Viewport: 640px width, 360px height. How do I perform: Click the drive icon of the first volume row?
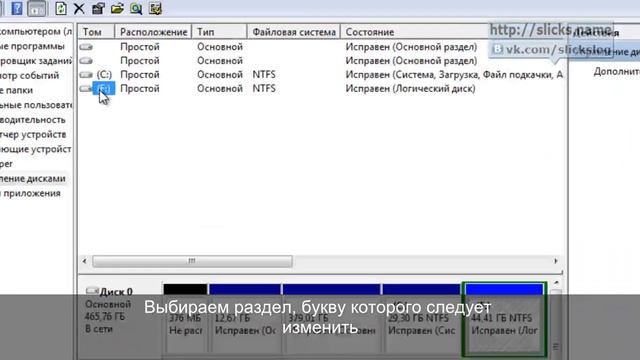click(86, 47)
